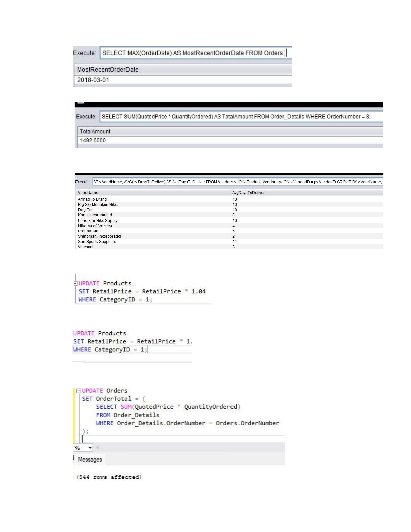The image size is (411, 532).
Task: Collapse the UPDATE Products code block with 1.04
Action: click(x=75, y=283)
